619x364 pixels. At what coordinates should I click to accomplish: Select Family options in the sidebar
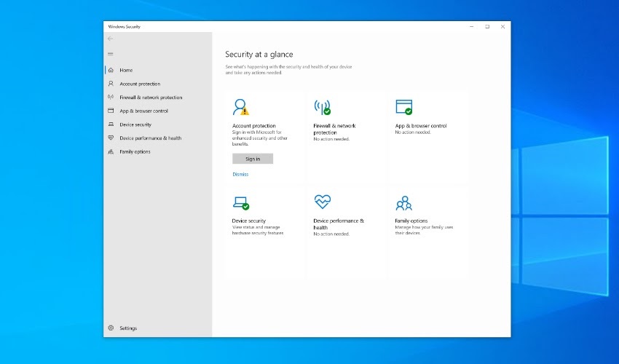pos(135,151)
